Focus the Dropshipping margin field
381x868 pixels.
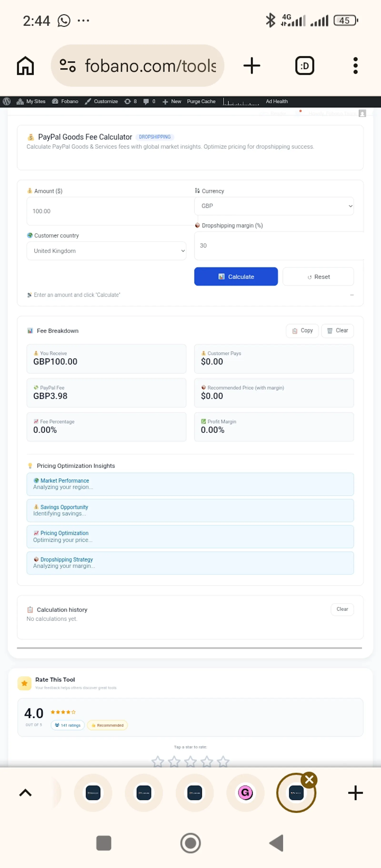click(279, 246)
